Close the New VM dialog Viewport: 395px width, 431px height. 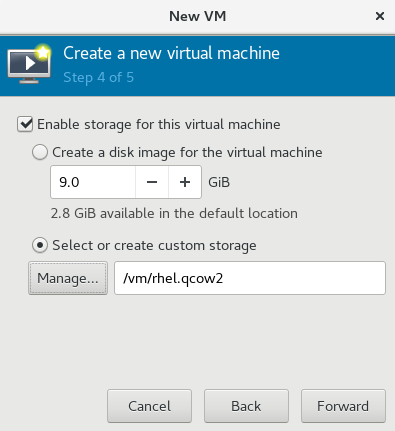[380, 16]
